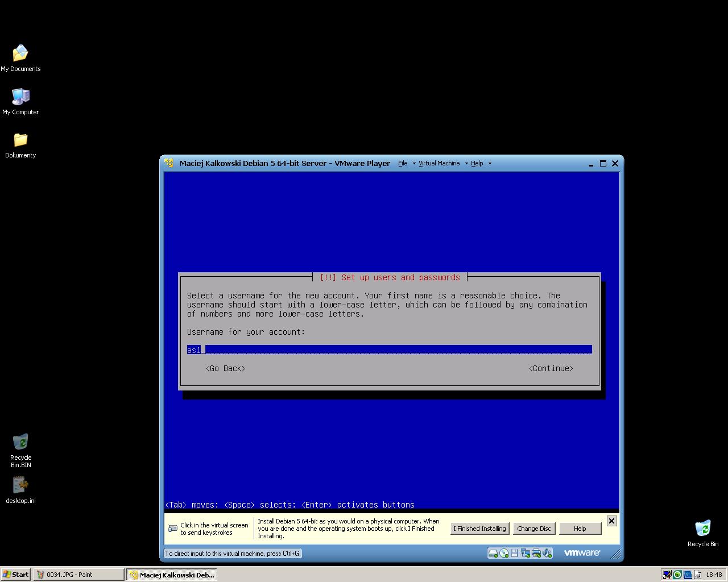Maximize the VMware Player window

603,163
